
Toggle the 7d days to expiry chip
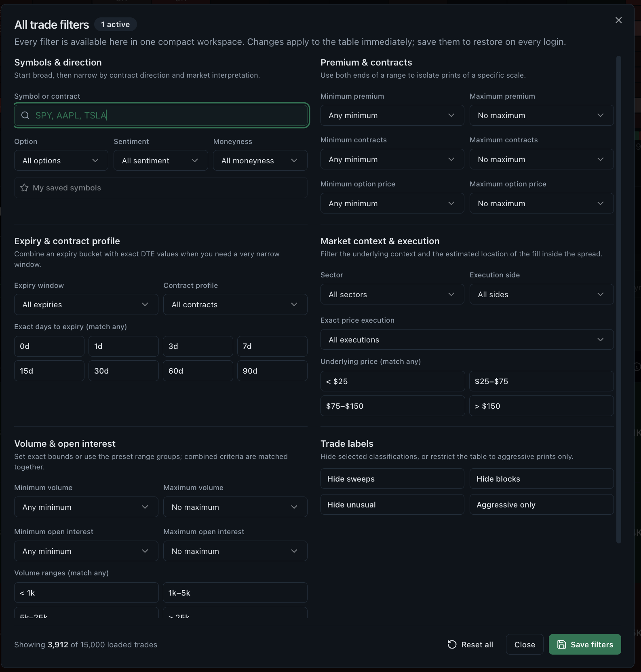(x=272, y=346)
